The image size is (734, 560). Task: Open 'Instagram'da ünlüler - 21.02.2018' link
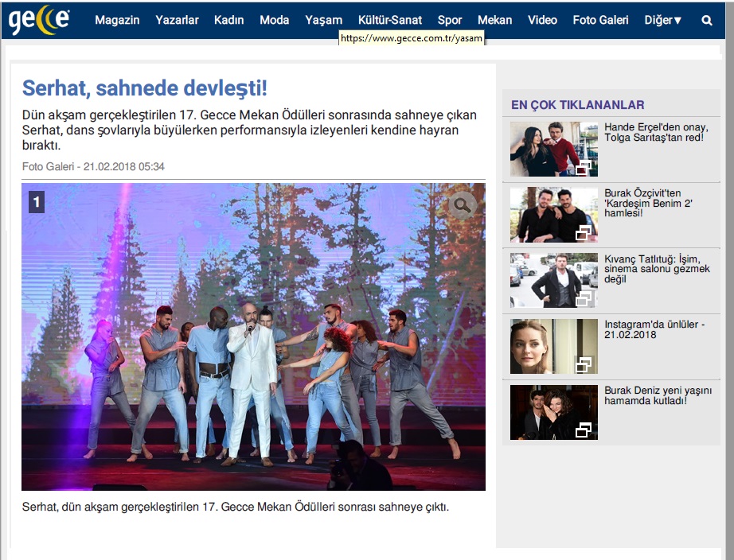[654, 329]
